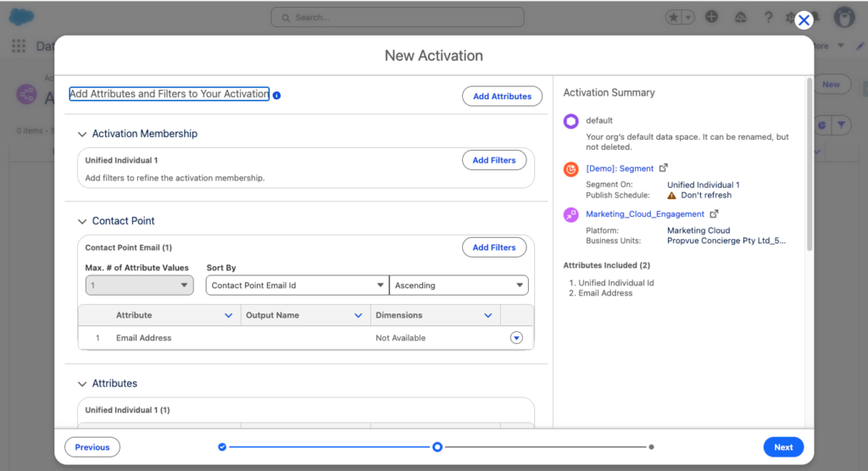The height and width of the screenshot is (471, 868).
Task: Collapse the Contact Point section
Action: click(x=82, y=221)
